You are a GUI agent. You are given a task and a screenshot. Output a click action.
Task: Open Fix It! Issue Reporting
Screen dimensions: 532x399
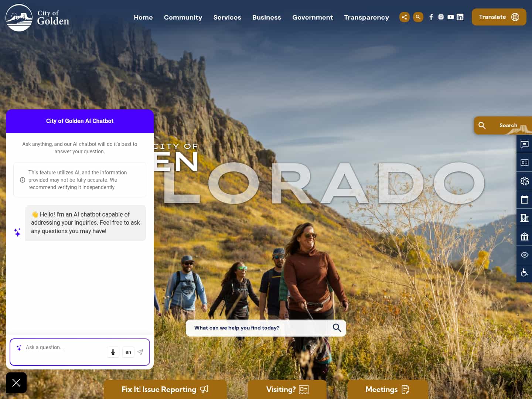pos(165,389)
